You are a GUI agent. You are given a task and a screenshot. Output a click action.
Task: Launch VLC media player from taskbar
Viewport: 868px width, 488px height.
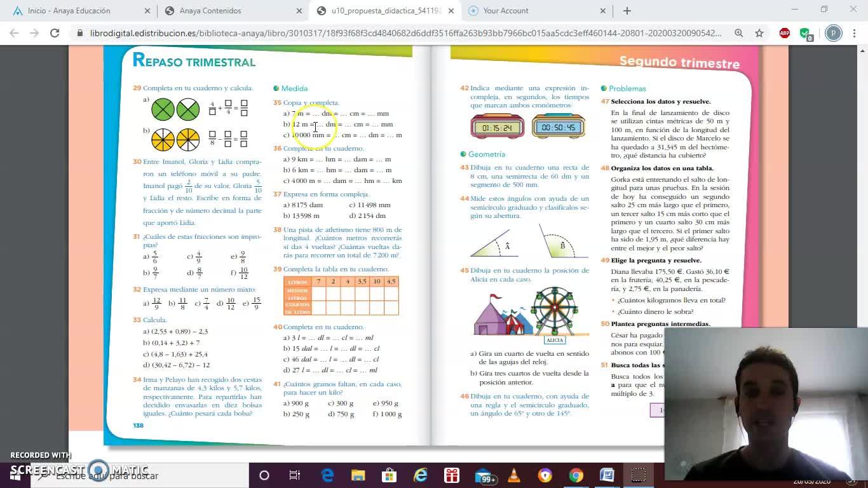point(514,475)
